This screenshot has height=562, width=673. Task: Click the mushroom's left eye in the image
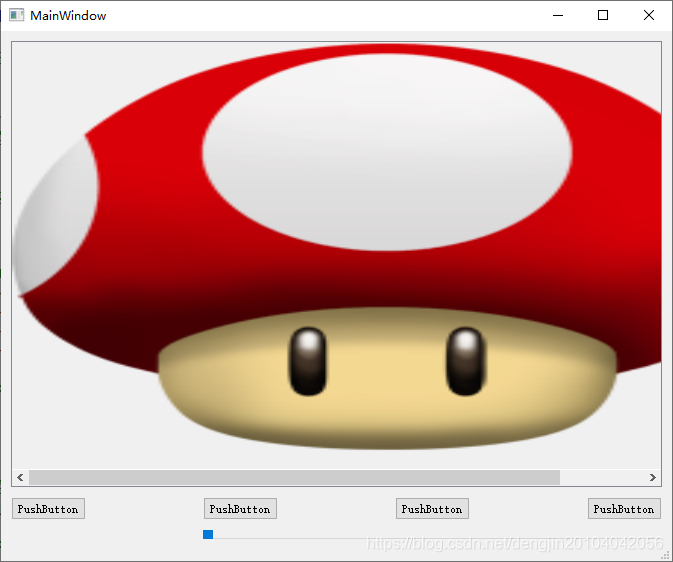pos(308,362)
